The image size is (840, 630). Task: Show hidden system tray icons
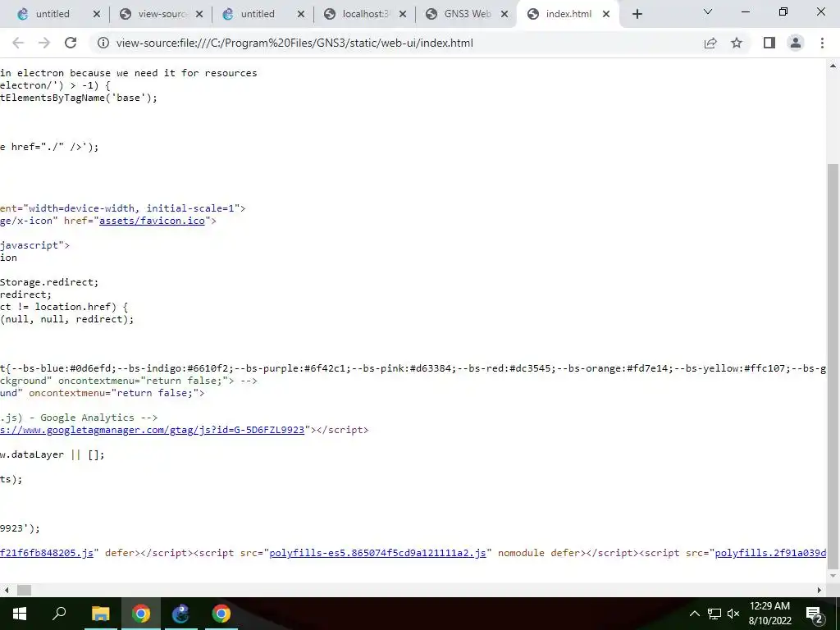(694, 614)
